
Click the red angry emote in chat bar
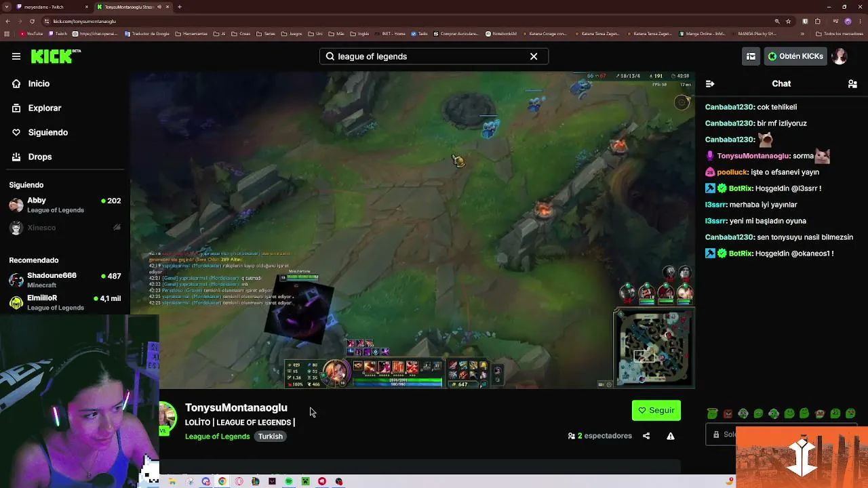(x=728, y=413)
